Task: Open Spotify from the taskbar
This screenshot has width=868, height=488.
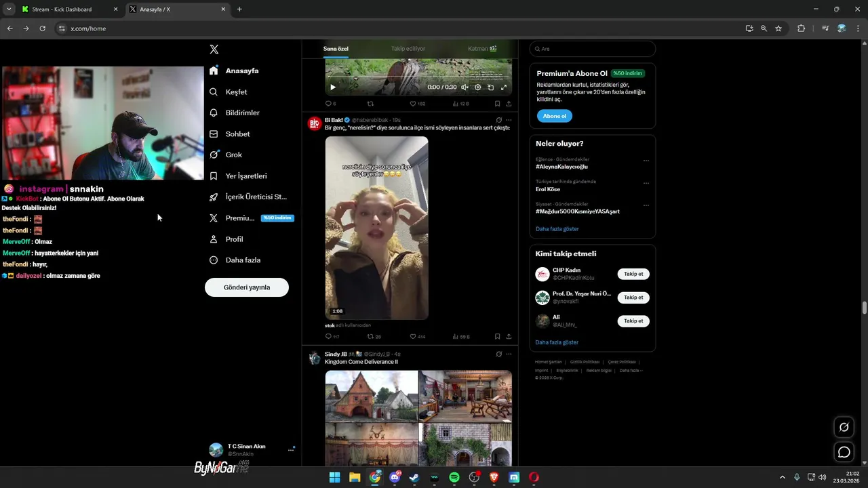Action: [x=454, y=477]
